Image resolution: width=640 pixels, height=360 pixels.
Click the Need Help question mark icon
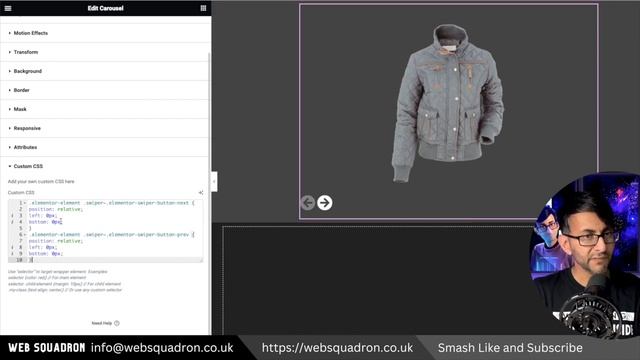[117, 323]
